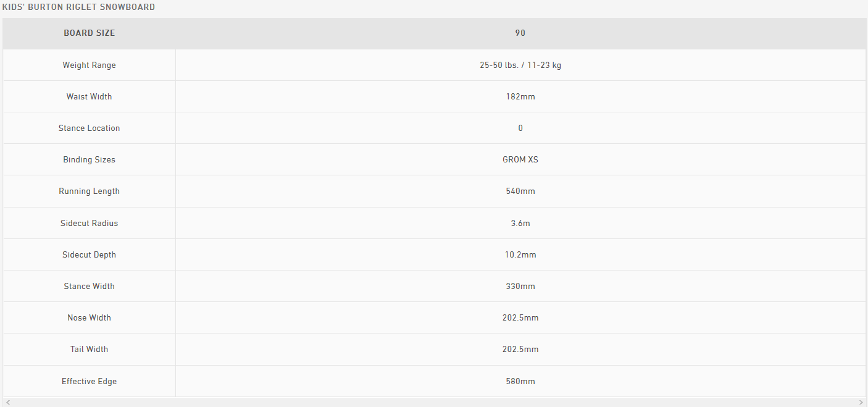Click the Stance Location row label

(89, 128)
